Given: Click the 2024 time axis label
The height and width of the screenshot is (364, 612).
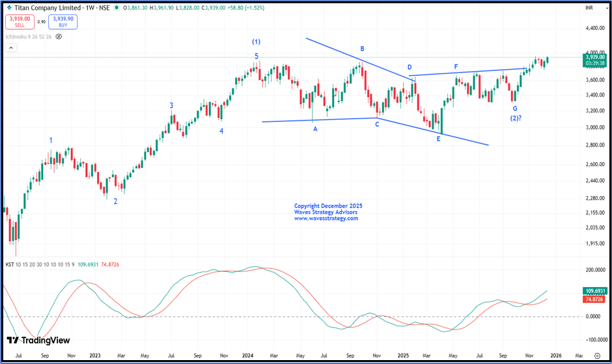Looking at the screenshot, I should [x=247, y=356].
